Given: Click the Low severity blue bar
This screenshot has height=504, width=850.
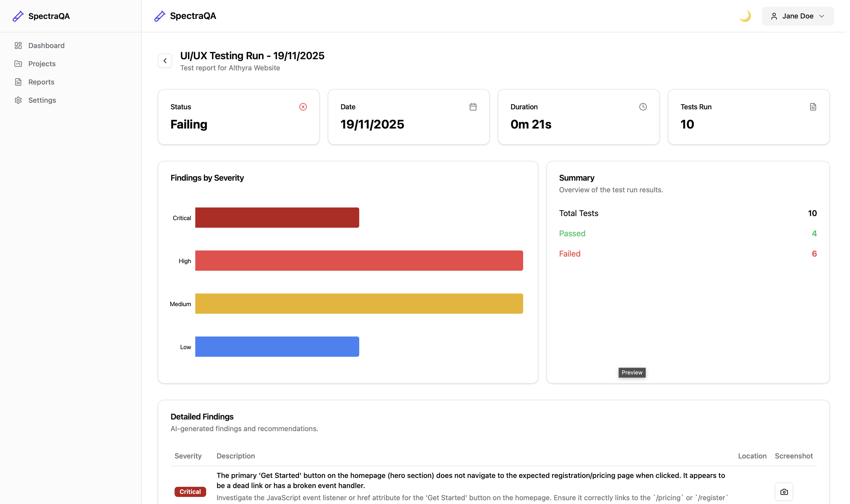Looking at the screenshot, I should point(277,346).
